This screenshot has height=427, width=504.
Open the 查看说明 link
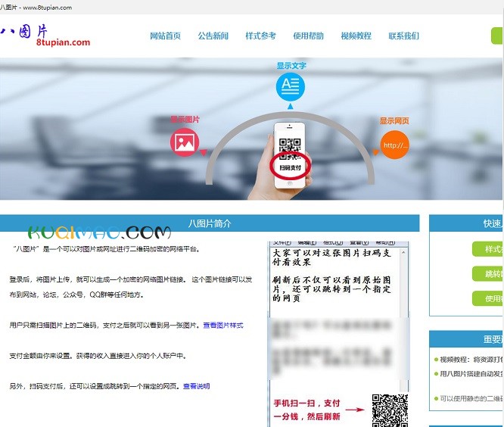coord(197,386)
